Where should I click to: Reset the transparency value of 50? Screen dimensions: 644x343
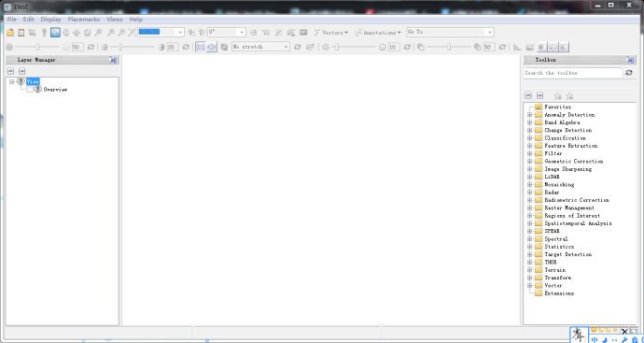502,48
